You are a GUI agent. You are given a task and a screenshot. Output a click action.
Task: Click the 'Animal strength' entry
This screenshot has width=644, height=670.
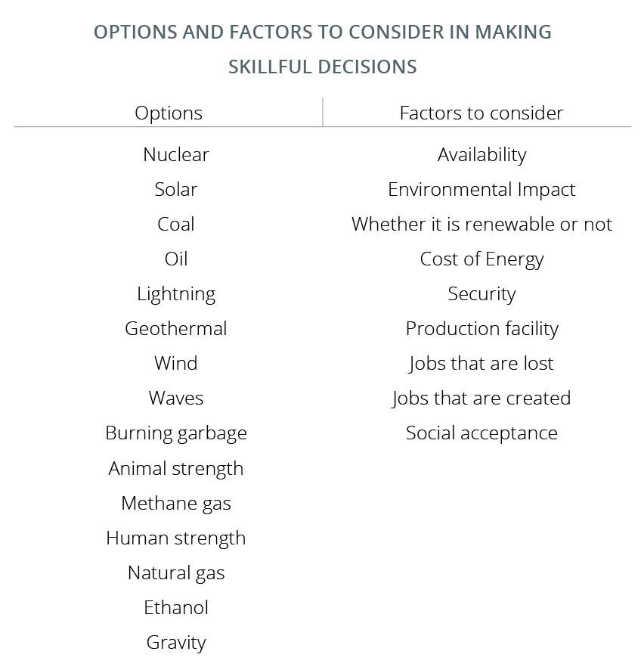pos(176,469)
